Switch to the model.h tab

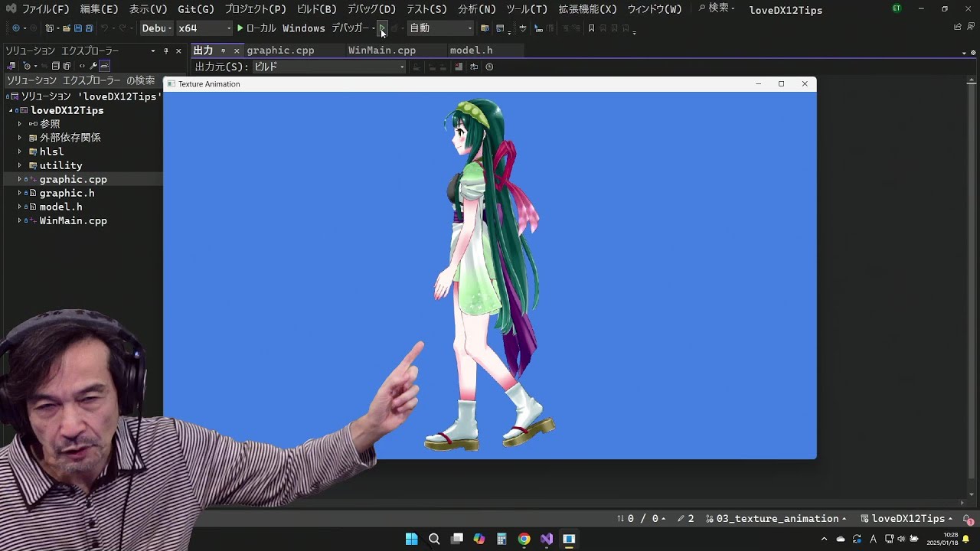coord(471,51)
